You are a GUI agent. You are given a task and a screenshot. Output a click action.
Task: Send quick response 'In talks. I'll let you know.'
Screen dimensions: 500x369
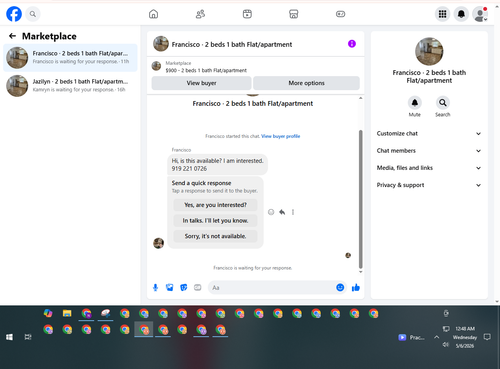pyautogui.click(x=215, y=221)
